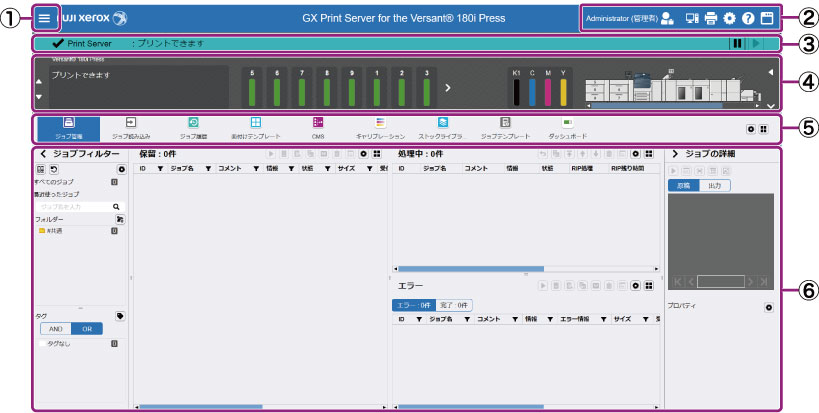The height and width of the screenshot is (413, 819).
Task: Click the K1 black toner level
Action: [517, 88]
